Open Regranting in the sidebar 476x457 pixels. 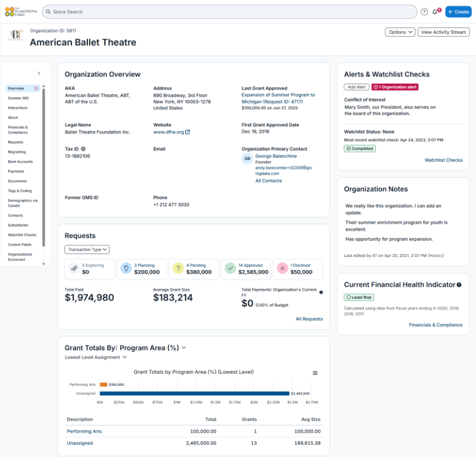pos(17,152)
